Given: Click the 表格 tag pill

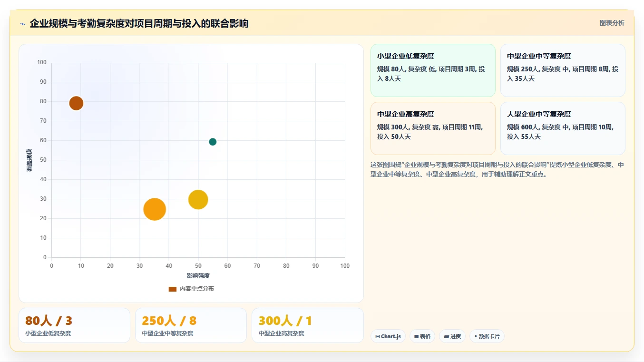Looking at the screenshot, I should click(422, 336).
